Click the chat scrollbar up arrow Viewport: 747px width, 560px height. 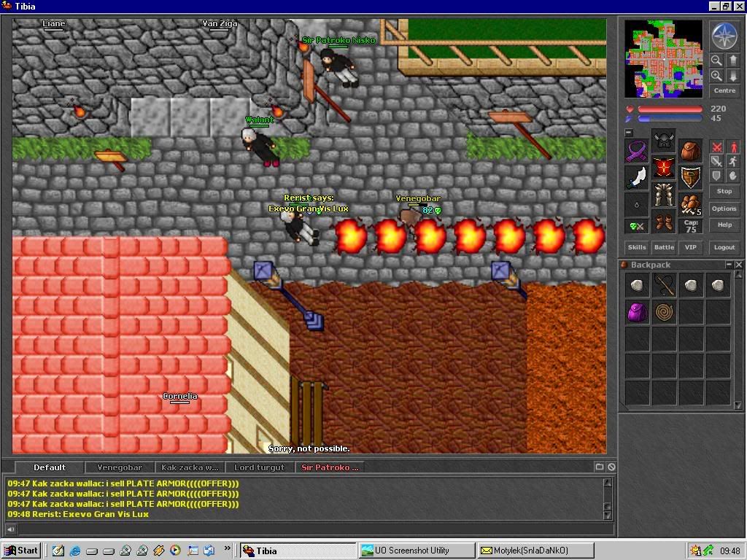[608, 483]
